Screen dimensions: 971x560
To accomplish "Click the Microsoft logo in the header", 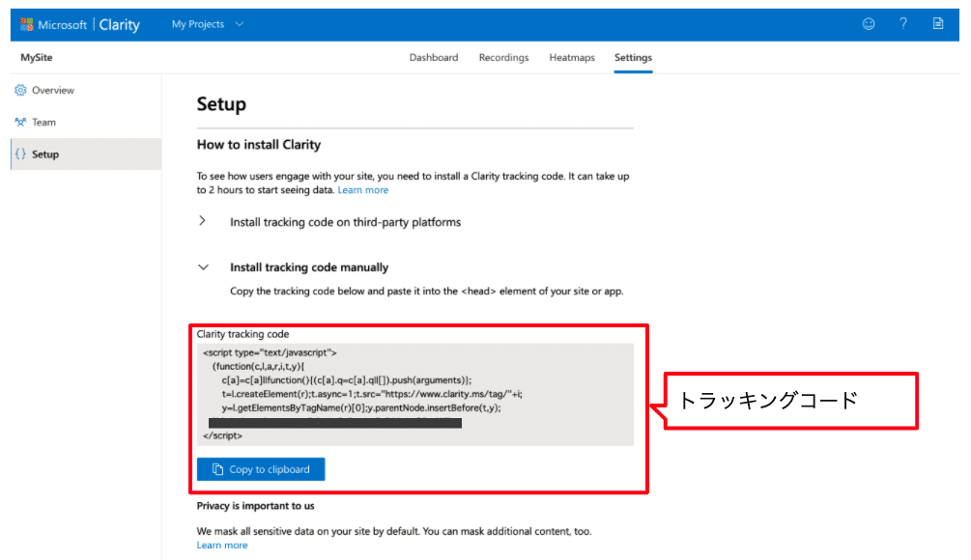I will point(27,25).
